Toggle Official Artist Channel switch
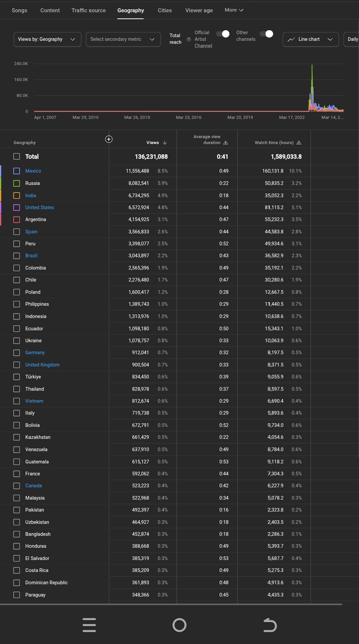This screenshot has width=359, height=644. 223,34
